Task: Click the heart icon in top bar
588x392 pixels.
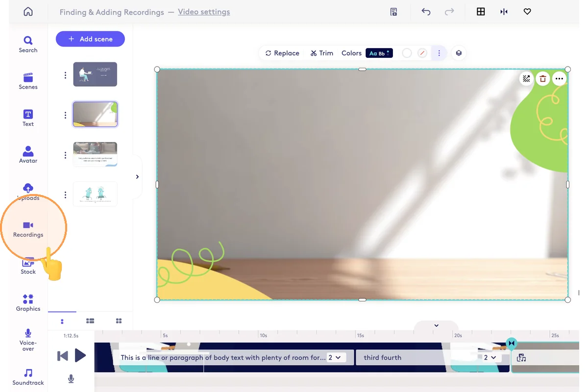Action: click(527, 12)
